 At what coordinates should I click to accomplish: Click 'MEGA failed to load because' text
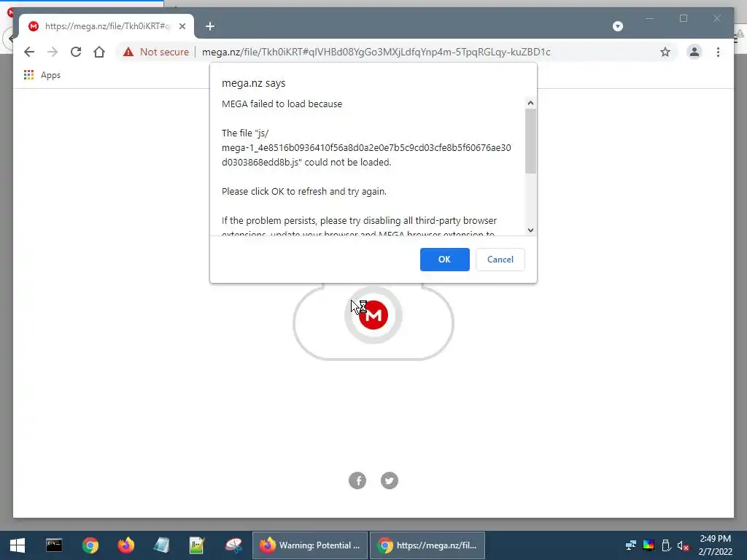tap(282, 104)
